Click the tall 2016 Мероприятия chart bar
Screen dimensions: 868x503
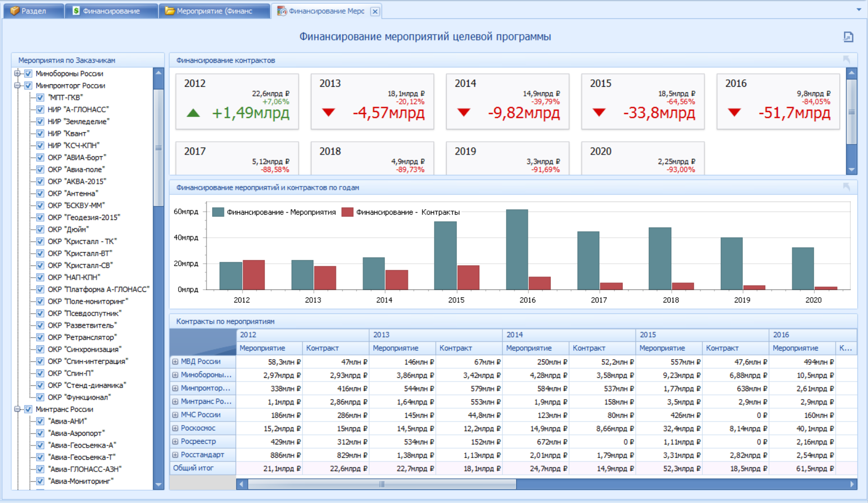pos(517,249)
